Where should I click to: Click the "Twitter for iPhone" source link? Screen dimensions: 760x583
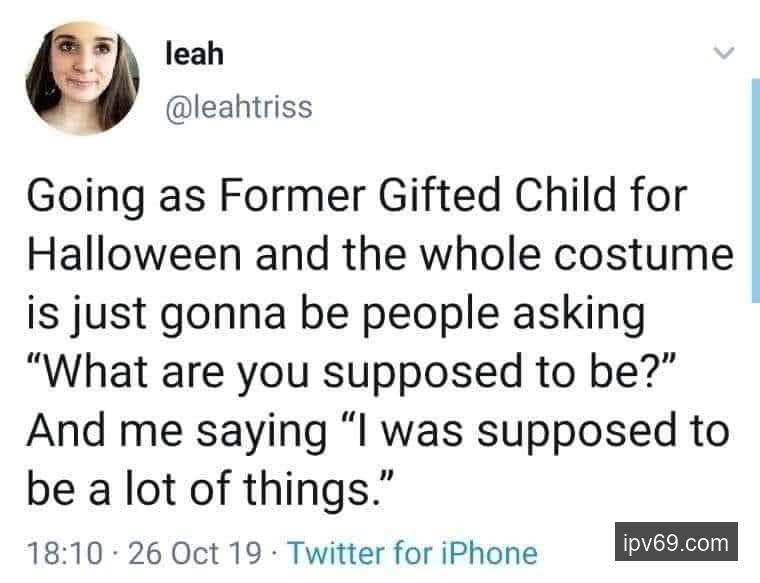pyautogui.click(x=413, y=553)
